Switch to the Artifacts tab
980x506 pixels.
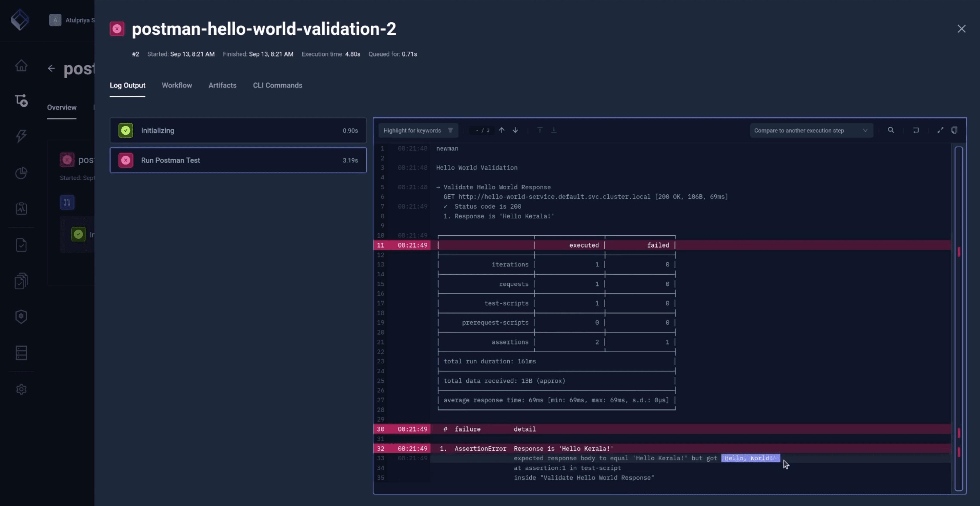(x=223, y=85)
